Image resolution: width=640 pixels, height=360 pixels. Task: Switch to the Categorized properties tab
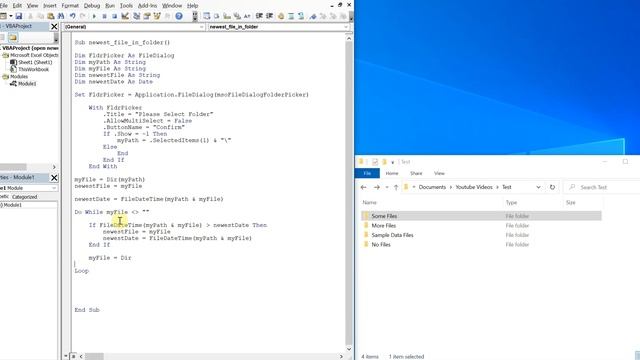click(x=24, y=197)
